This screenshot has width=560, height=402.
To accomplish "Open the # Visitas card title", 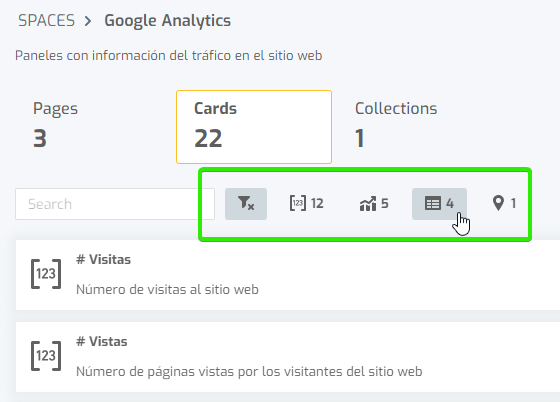I will [104, 260].
